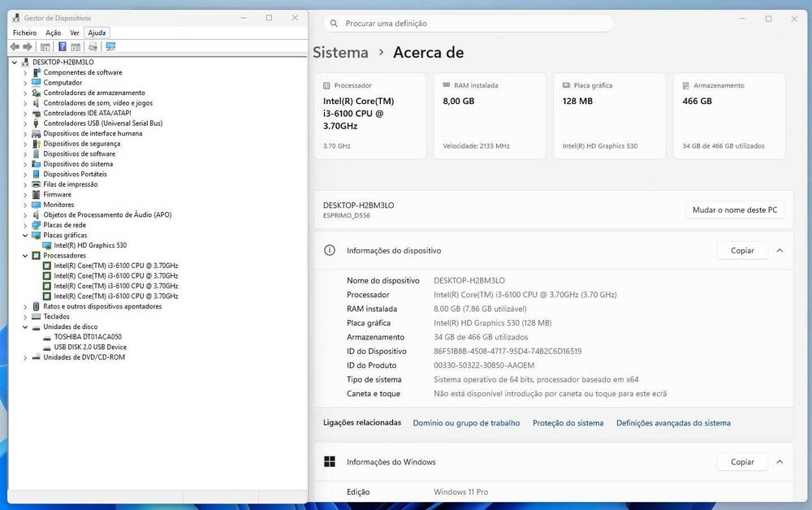This screenshot has width=812, height=510.
Task: Collapse the Unidades de disco node
Action: click(25, 327)
